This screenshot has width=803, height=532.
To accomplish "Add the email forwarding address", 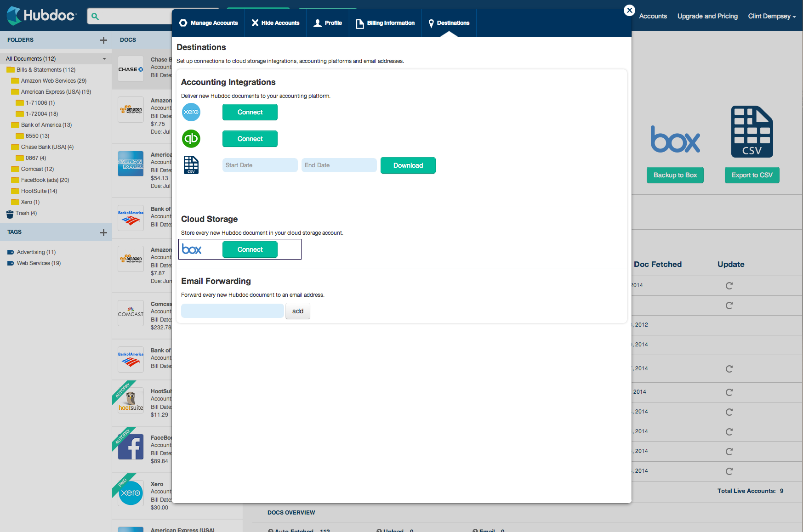I will coord(298,311).
